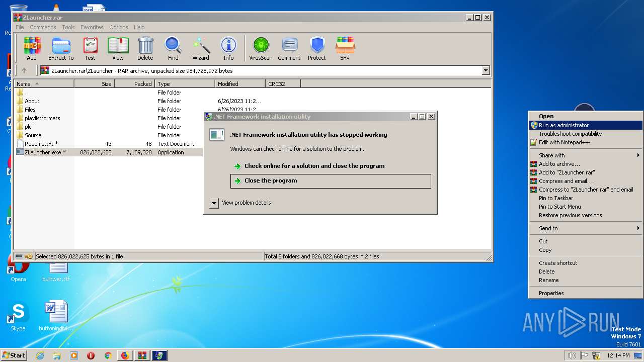Choose Create shortcut entry
644x362 pixels.
pyautogui.click(x=586, y=263)
